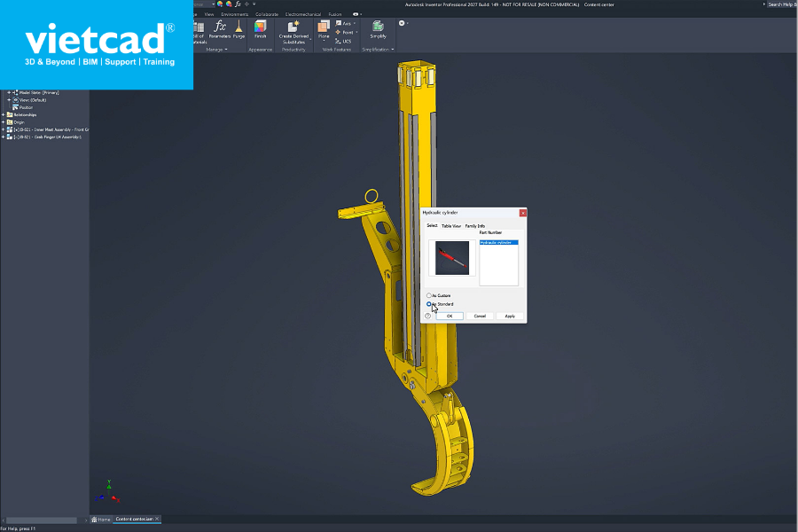Click the Search Help field
798x532 pixels.
(x=782, y=4)
